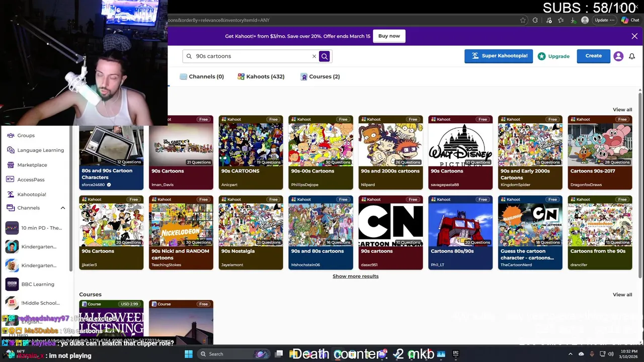Open '90s CARTOONS' kahoot by Anicpart
This screenshot has width=644, height=362.
(251, 153)
